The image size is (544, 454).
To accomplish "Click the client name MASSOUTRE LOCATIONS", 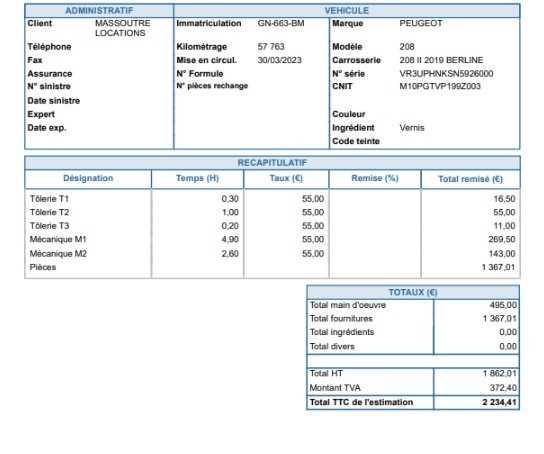I will 122,28.
